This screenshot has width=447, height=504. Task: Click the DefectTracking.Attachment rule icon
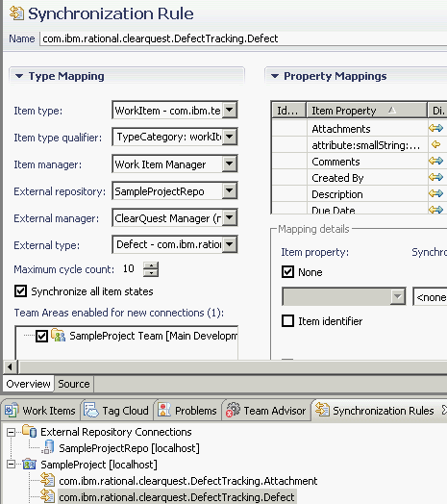point(47,481)
